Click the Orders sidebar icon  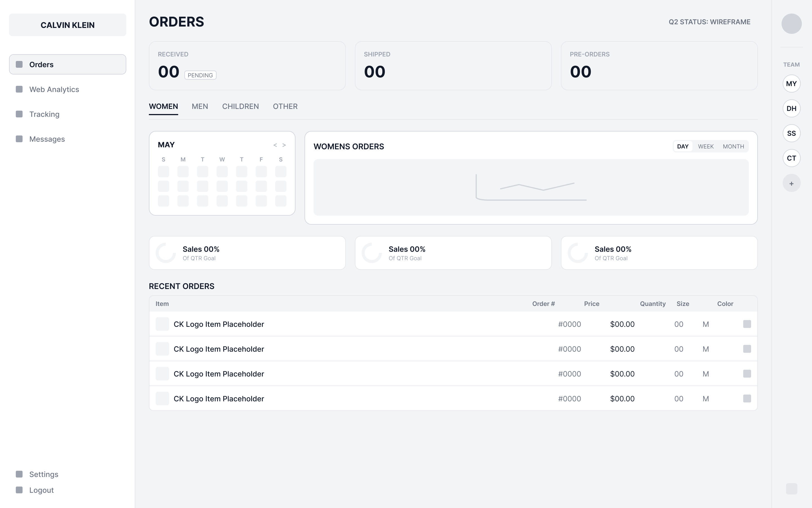coord(19,64)
